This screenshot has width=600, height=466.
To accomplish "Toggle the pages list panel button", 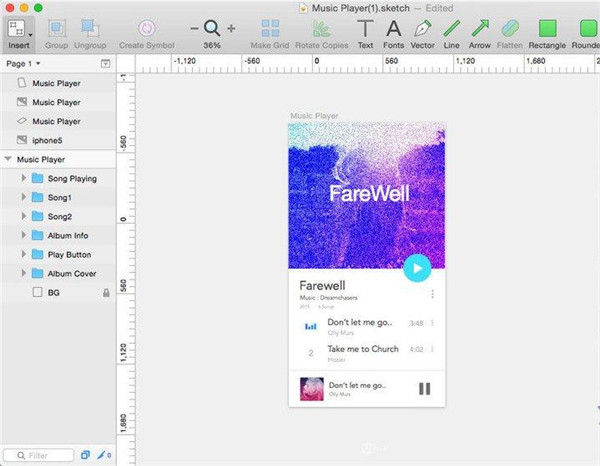I will click(106, 64).
